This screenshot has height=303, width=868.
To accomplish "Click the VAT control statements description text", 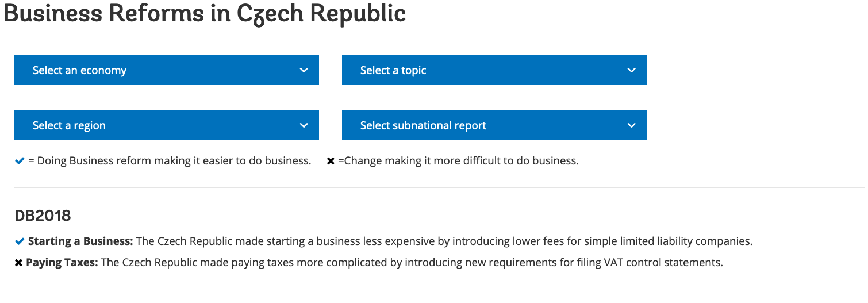I will tap(412, 263).
